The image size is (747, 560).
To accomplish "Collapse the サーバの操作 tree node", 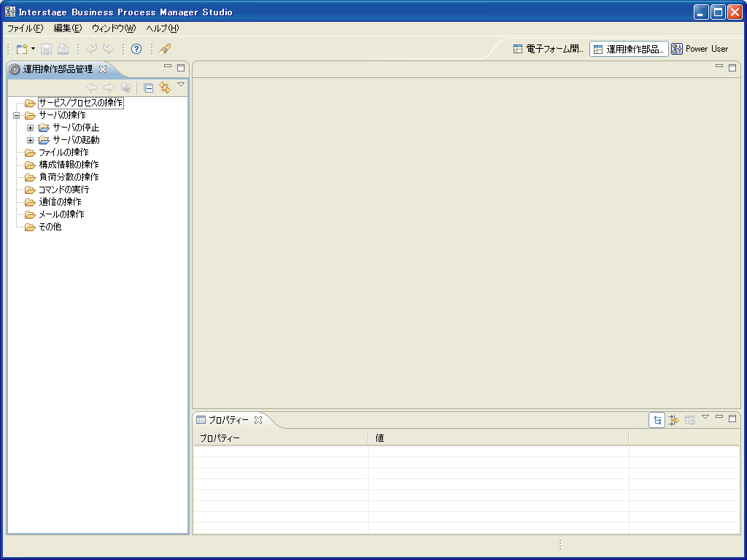I will coord(17,116).
